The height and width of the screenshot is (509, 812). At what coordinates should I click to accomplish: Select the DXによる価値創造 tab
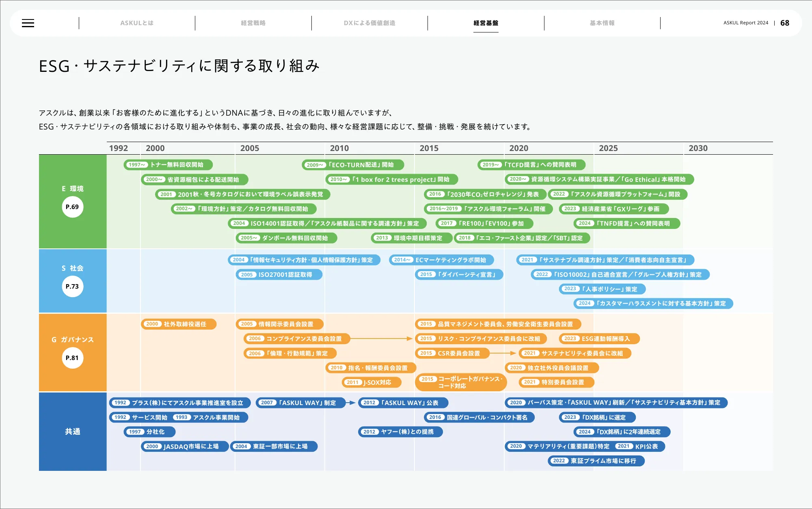point(369,23)
